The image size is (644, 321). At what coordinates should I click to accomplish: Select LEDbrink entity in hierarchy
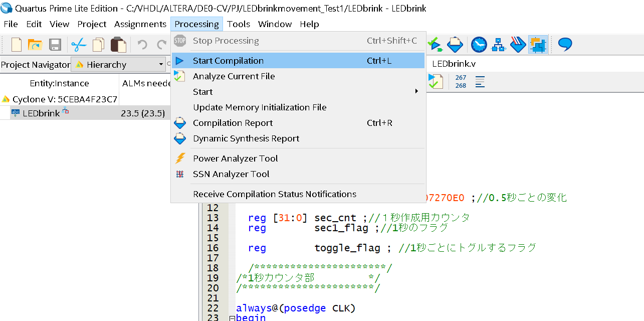click(41, 113)
